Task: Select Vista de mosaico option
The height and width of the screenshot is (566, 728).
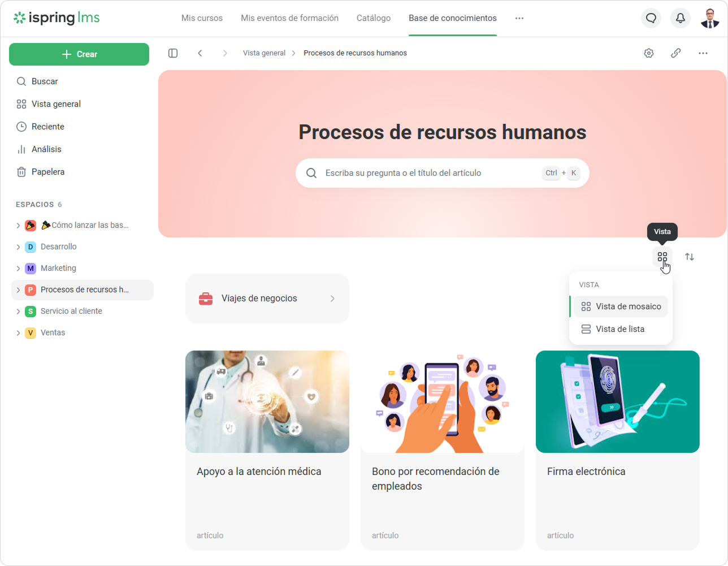Action: pos(621,306)
